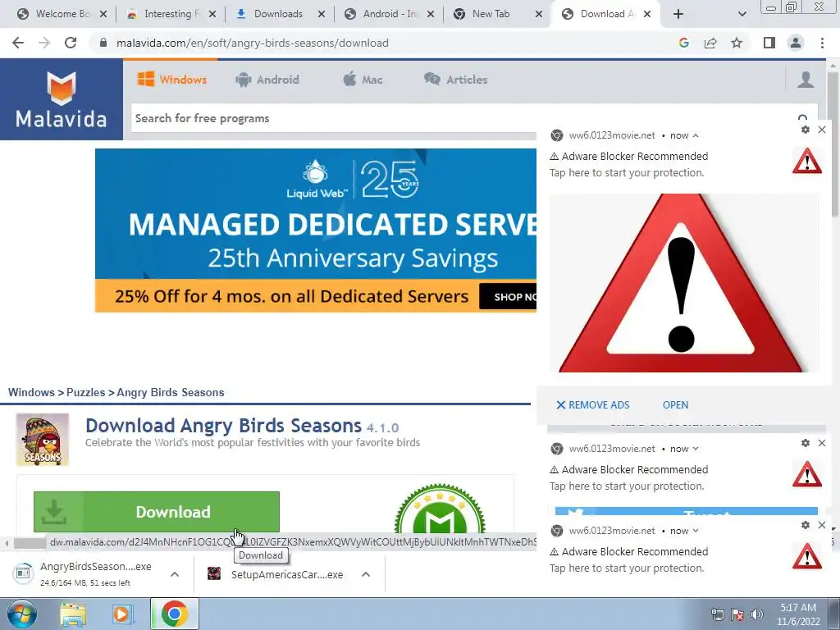The image size is (840, 630).
Task: Click the vertical page scrollbar
Action: click(x=833, y=144)
